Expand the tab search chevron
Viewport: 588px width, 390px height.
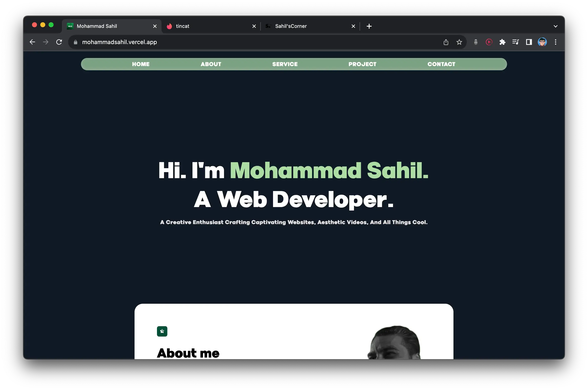(x=556, y=26)
